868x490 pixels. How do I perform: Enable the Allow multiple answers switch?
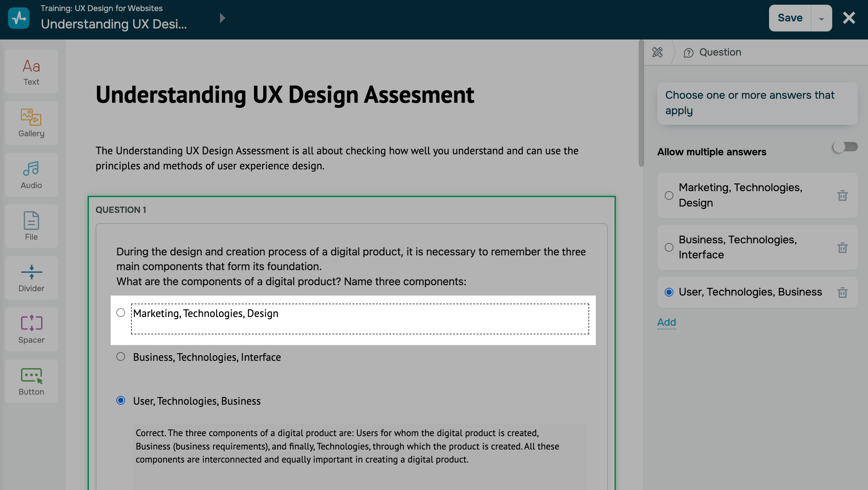[844, 147]
